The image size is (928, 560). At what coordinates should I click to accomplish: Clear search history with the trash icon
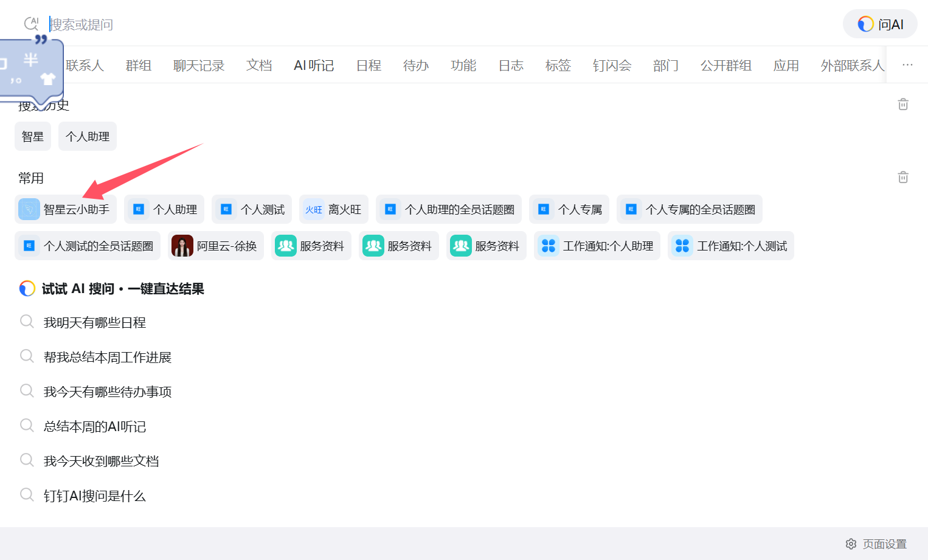pyautogui.click(x=903, y=104)
